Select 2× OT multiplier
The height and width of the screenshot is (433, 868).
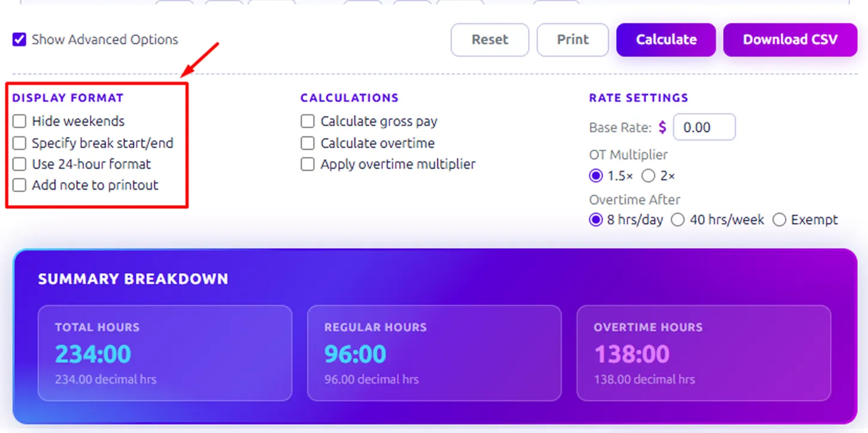pos(648,176)
